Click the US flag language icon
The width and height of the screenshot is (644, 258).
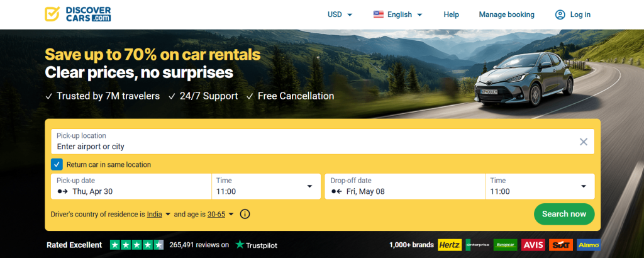378,14
